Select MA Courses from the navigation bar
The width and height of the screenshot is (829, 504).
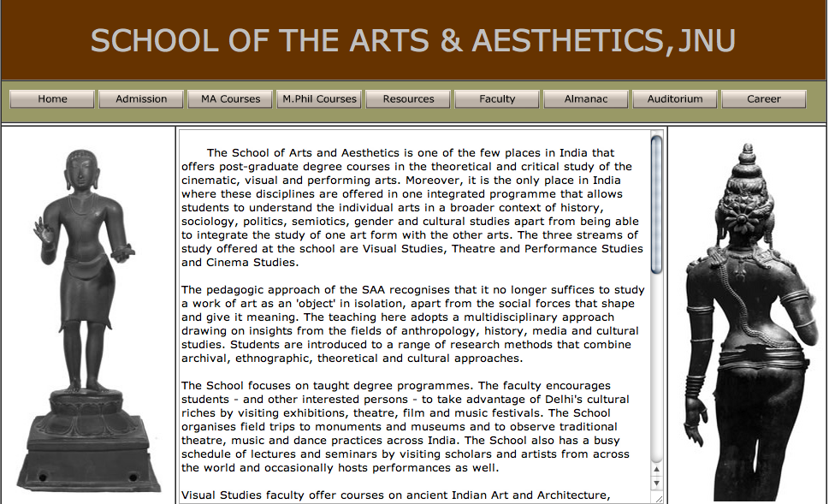coord(229,98)
